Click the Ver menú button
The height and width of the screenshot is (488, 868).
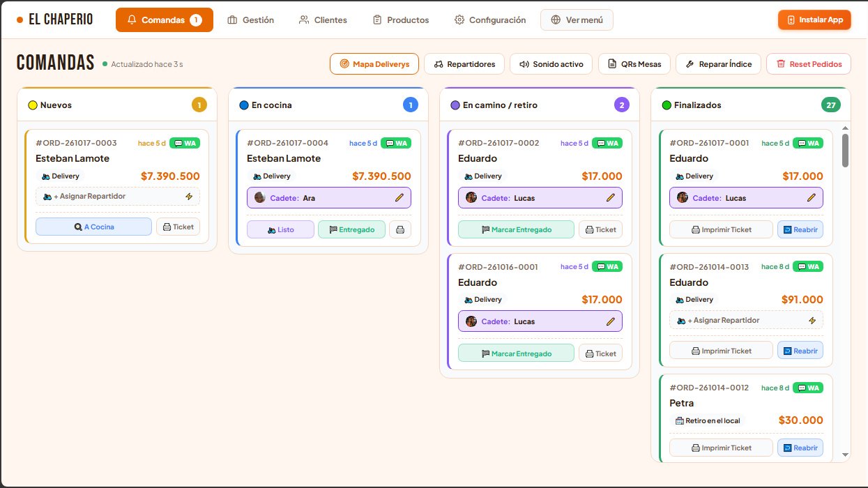577,20
